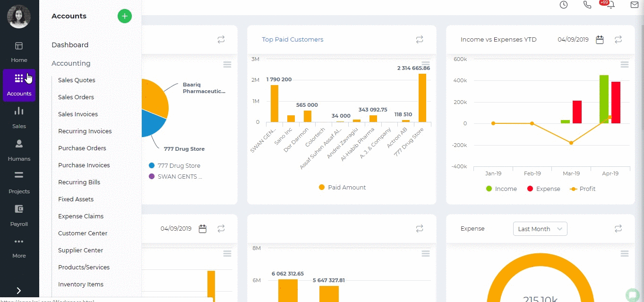Refresh the lower-left dated widget

pyautogui.click(x=221, y=229)
